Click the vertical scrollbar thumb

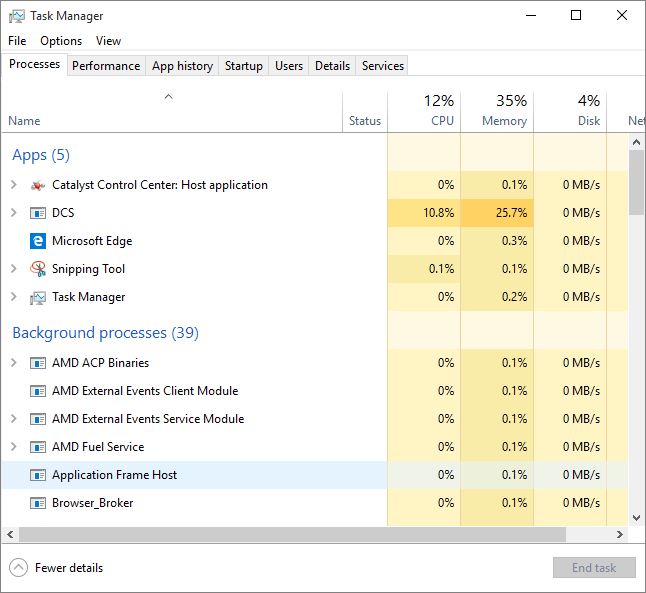pyautogui.click(x=637, y=183)
